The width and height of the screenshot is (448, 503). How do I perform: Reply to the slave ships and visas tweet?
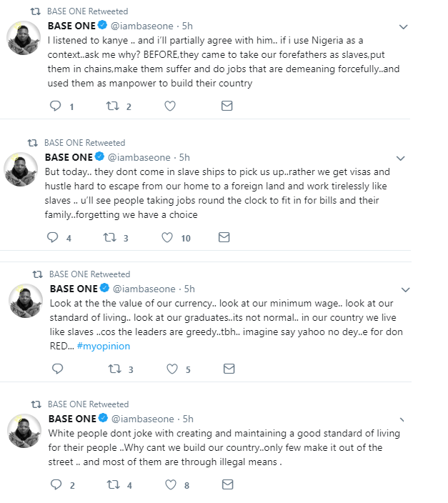[53, 237]
